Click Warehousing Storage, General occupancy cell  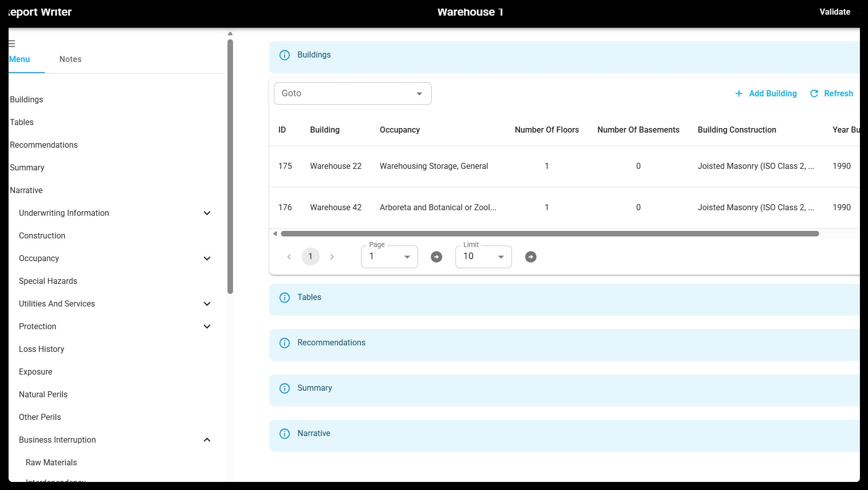point(434,166)
